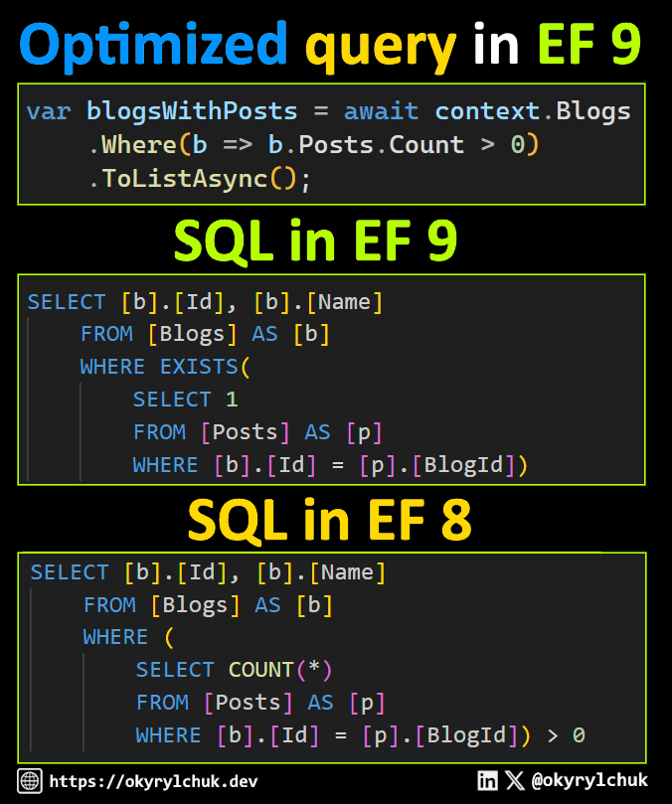
Task: Click the LinkedIn logo icon
Action: (x=487, y=780)
